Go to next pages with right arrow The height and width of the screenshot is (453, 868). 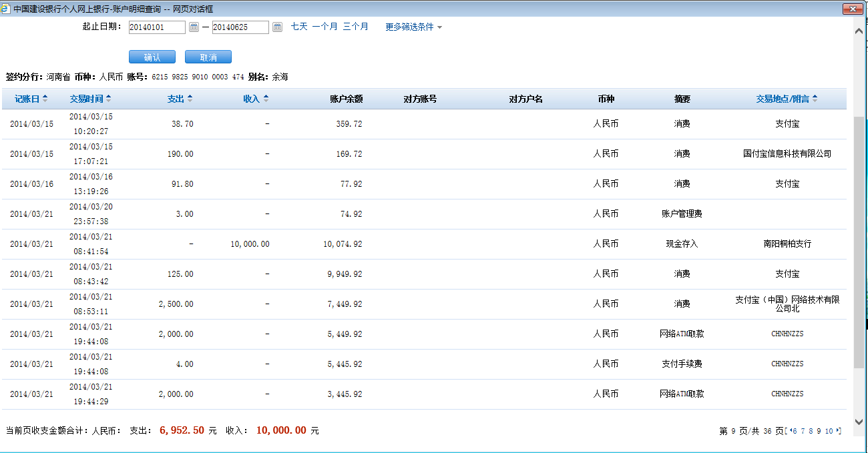(839, 431)
